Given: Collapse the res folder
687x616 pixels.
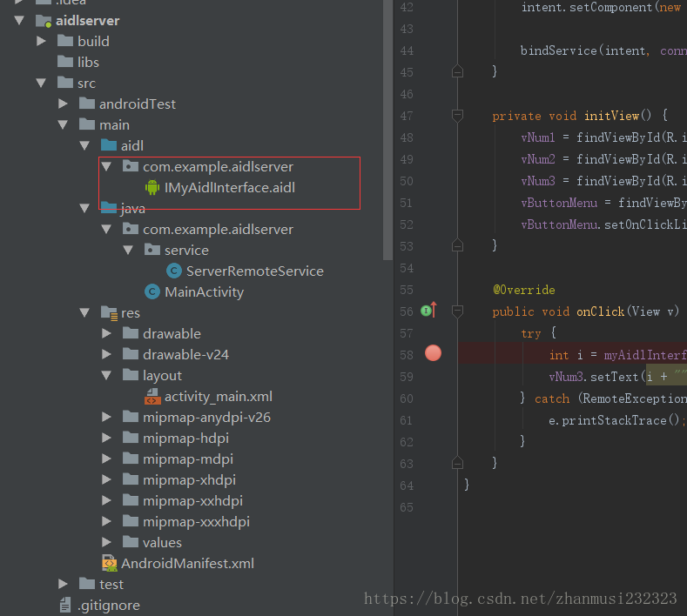Looking at the screenshot, I should (84, 312).
